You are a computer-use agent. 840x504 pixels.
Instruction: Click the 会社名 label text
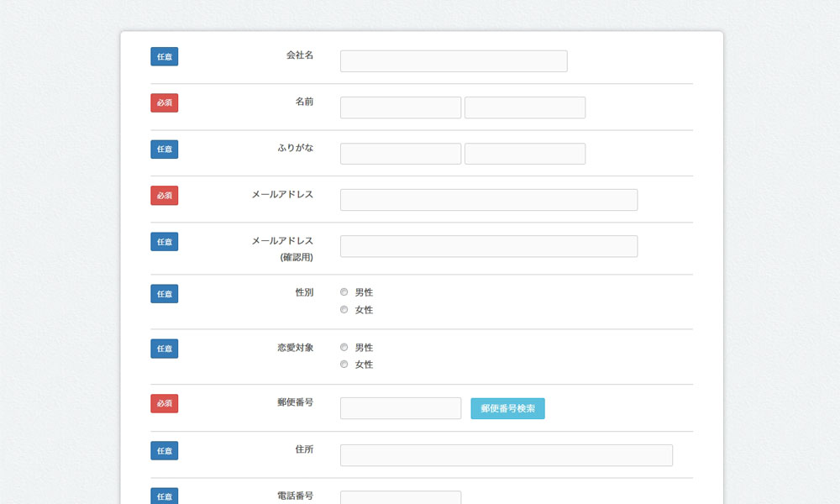(300, 55)
